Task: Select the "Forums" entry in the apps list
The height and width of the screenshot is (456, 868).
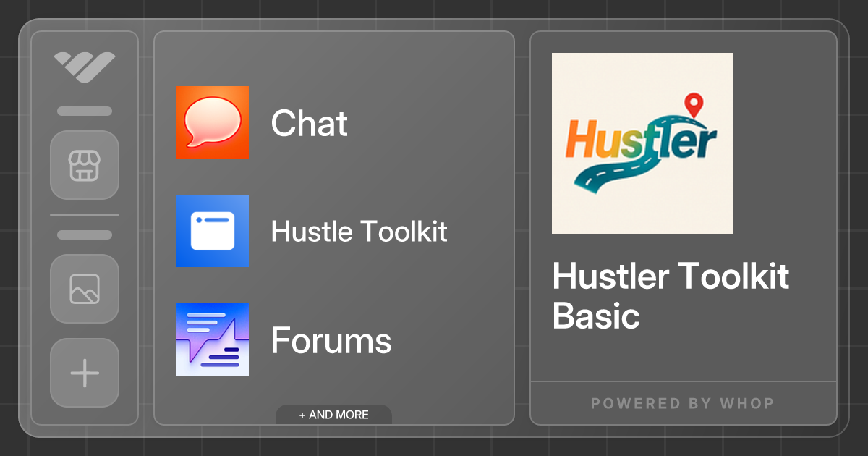Action: click(331, 339)
